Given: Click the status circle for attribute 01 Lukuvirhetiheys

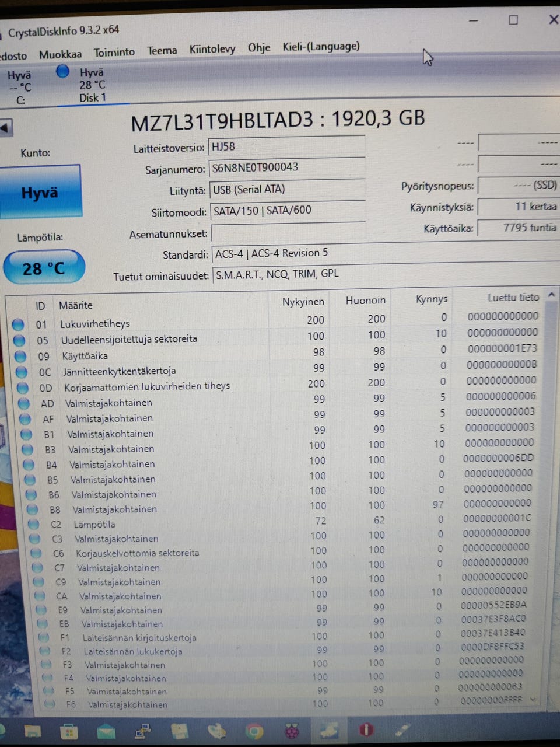Looking at the screenshot, I should pos(18,324).
